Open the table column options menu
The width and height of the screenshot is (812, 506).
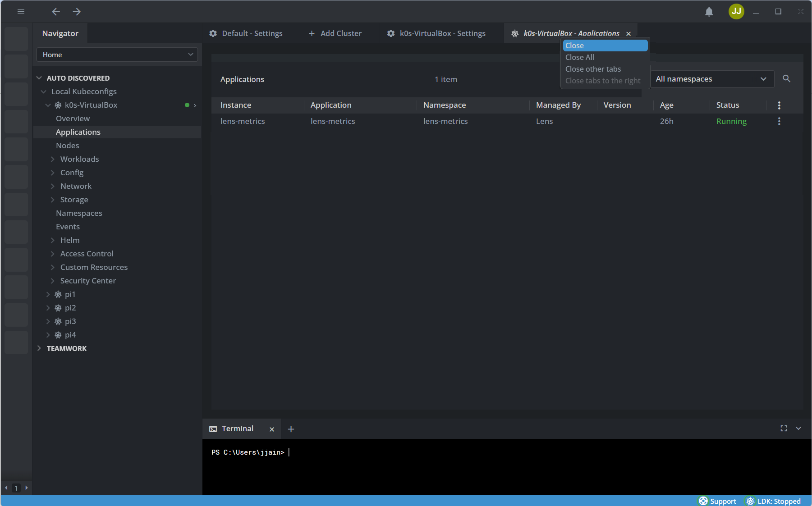[779, 105]
